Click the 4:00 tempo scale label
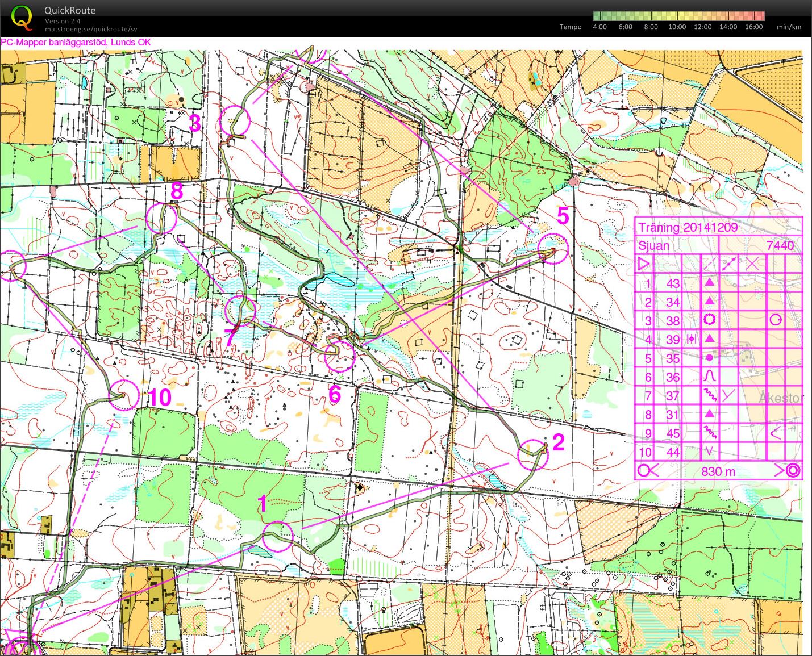Screen dimensions: 812x656 coord(599,27)
